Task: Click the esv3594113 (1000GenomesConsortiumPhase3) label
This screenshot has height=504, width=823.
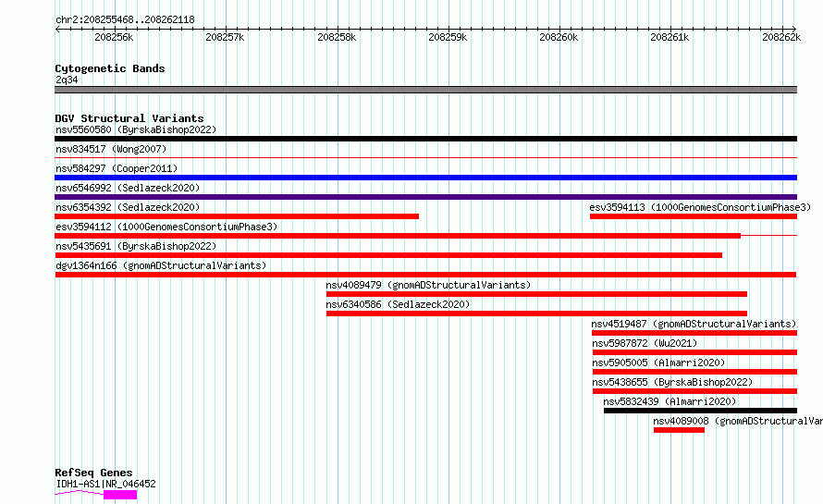Action: 700,207
